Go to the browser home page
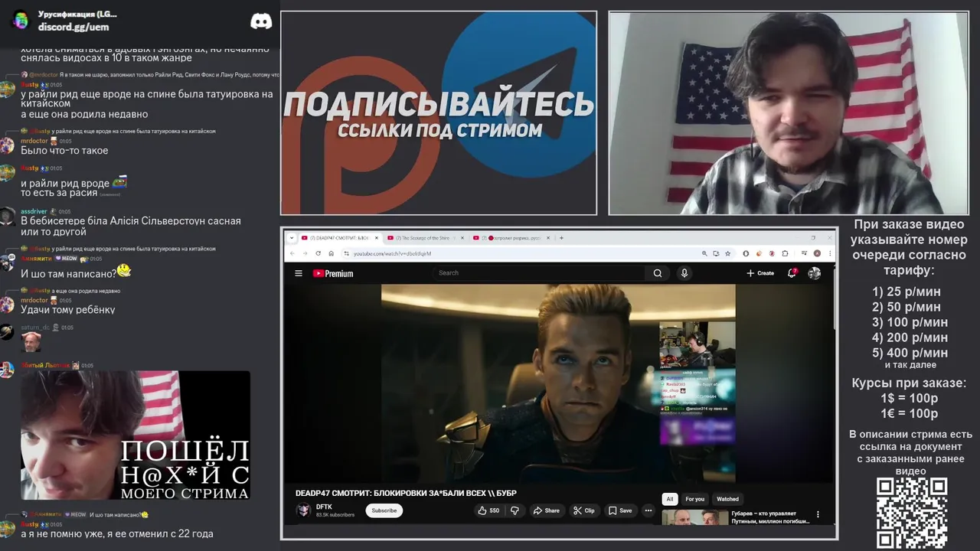This screenshot has height=551, width=980. click(331, 253)
